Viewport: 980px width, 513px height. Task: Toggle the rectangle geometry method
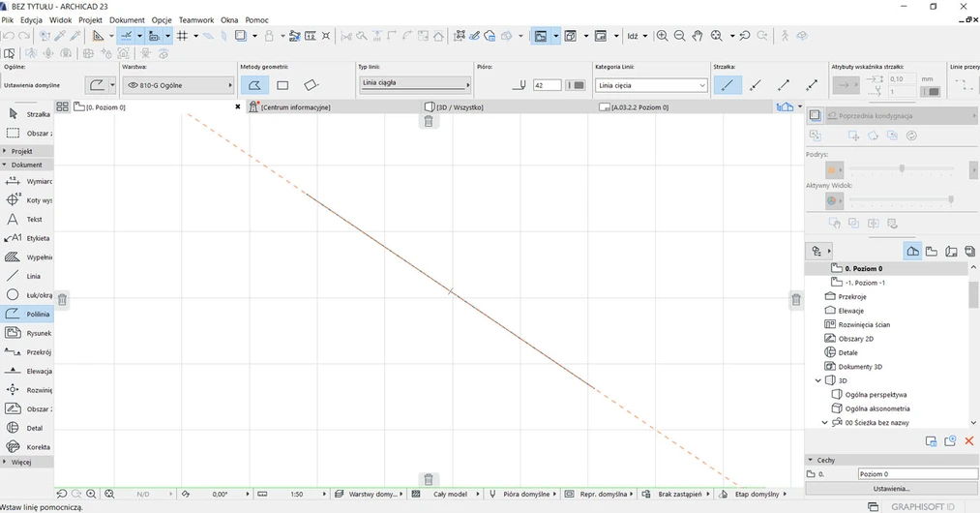point(282,85)
